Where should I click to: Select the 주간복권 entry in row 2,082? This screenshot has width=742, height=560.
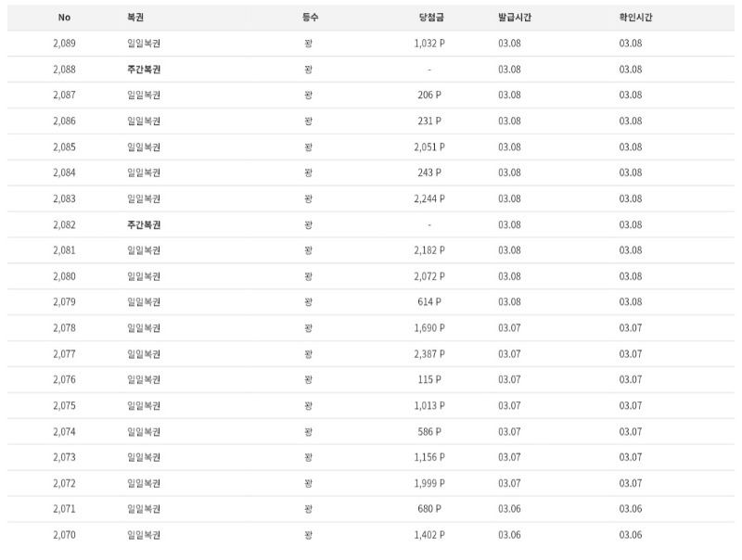pos(144,225)
